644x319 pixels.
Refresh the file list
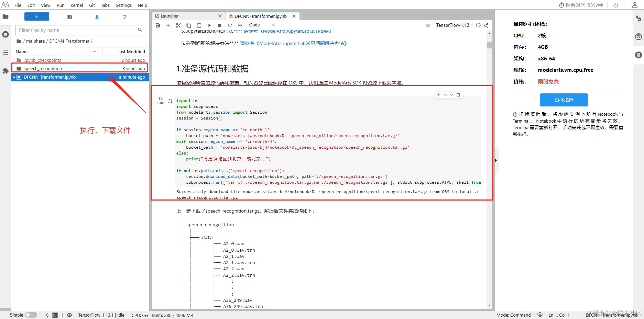click(x=124, y=16)
